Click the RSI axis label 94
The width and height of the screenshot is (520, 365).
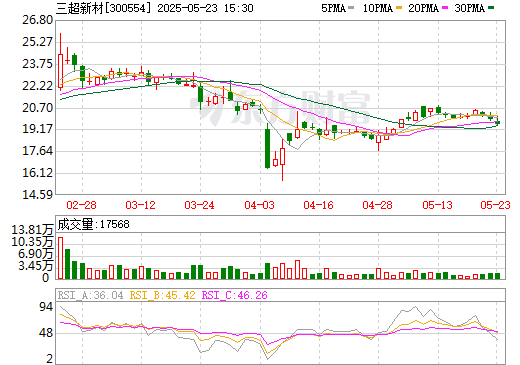tap(46, 307)
